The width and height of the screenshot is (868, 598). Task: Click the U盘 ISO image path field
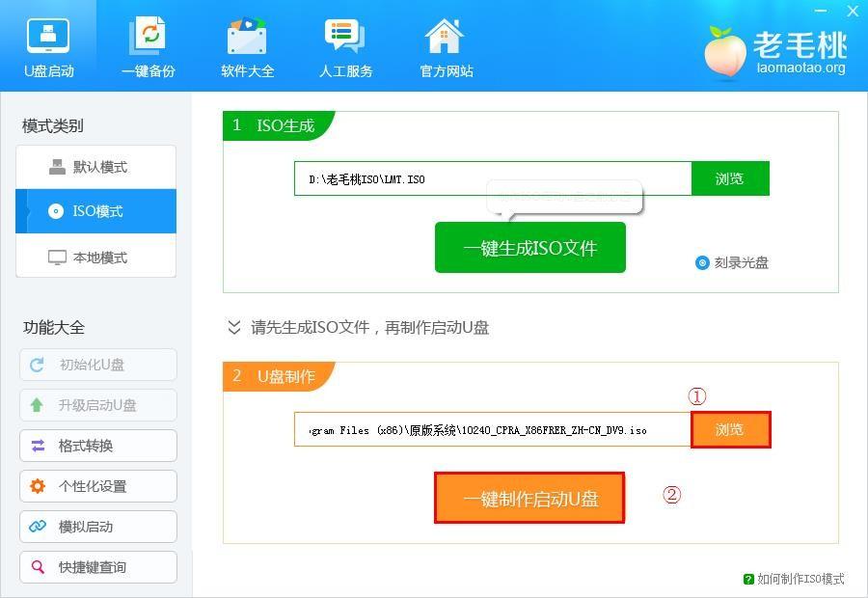493,429
